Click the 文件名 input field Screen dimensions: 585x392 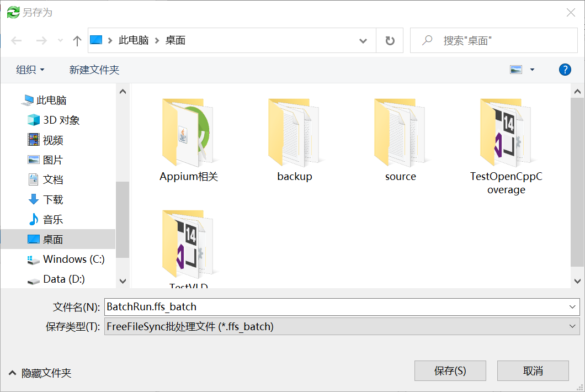click(x=335, y=307)
